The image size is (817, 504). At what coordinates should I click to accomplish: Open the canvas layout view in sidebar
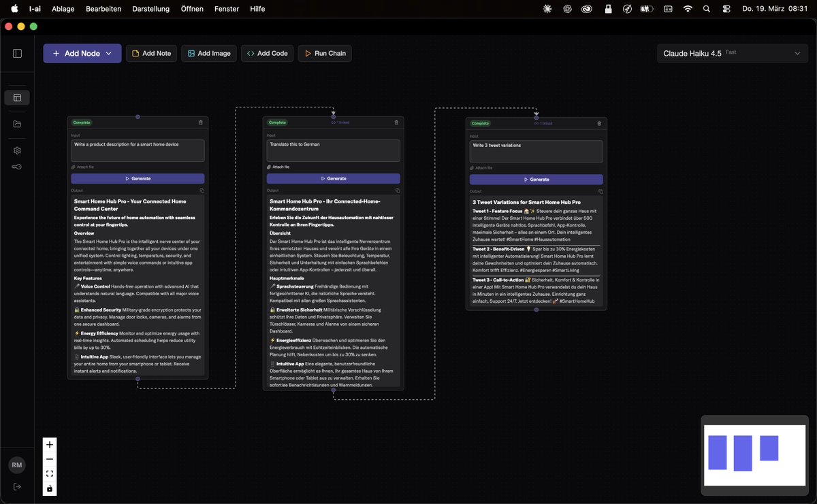[17, 97]
